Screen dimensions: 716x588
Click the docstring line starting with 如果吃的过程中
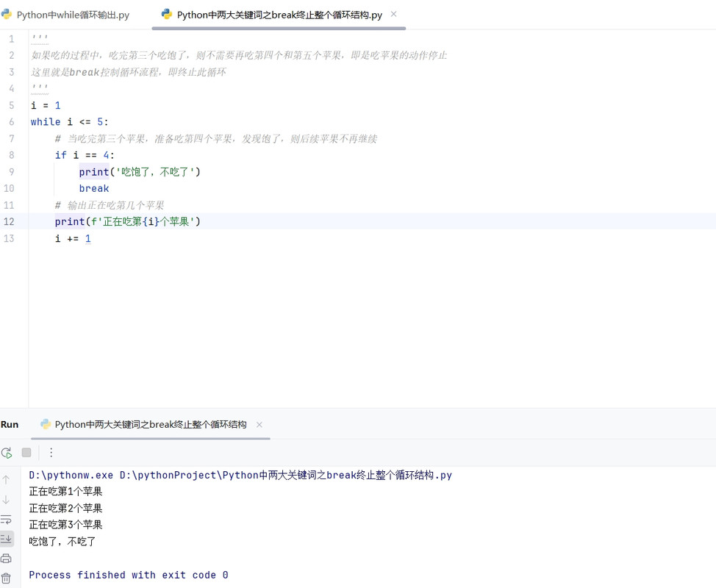coord(239,55)
